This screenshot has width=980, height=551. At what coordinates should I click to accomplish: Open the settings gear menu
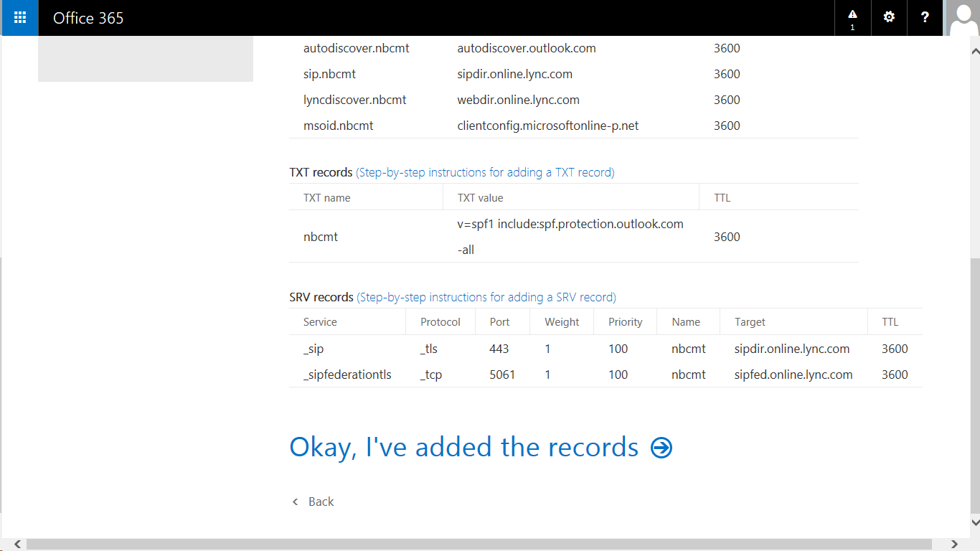(889, 18)
